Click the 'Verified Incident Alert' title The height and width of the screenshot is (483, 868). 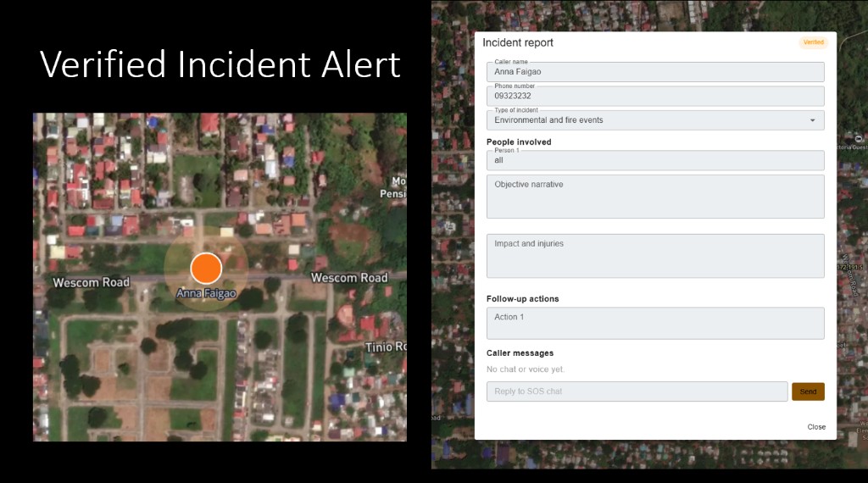[220, 64]
